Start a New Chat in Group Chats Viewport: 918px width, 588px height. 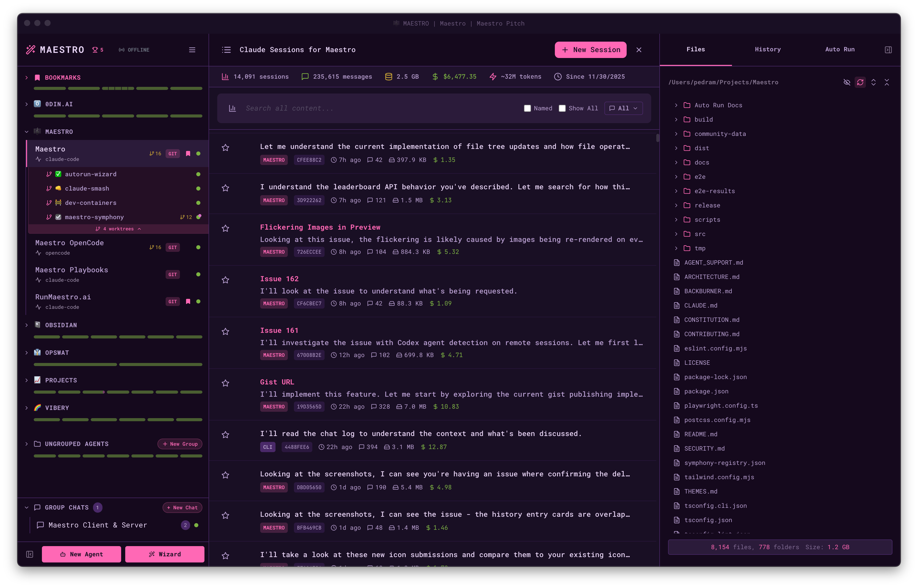point(182,508)
